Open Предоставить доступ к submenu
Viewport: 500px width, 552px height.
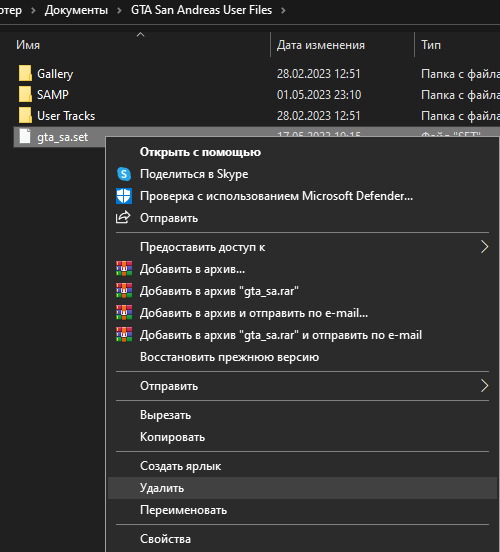coord(302,247)
